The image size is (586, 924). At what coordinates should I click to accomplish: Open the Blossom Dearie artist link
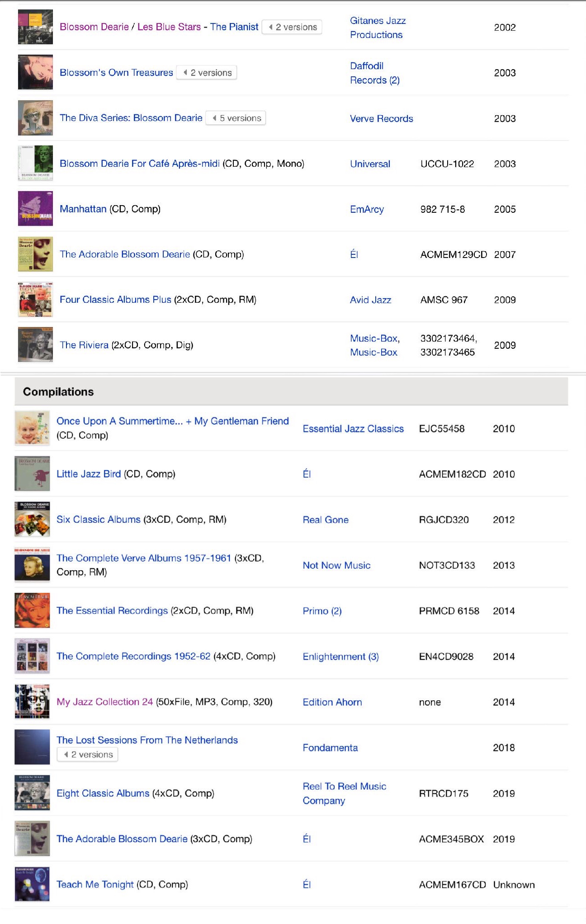tap(94, 27)
